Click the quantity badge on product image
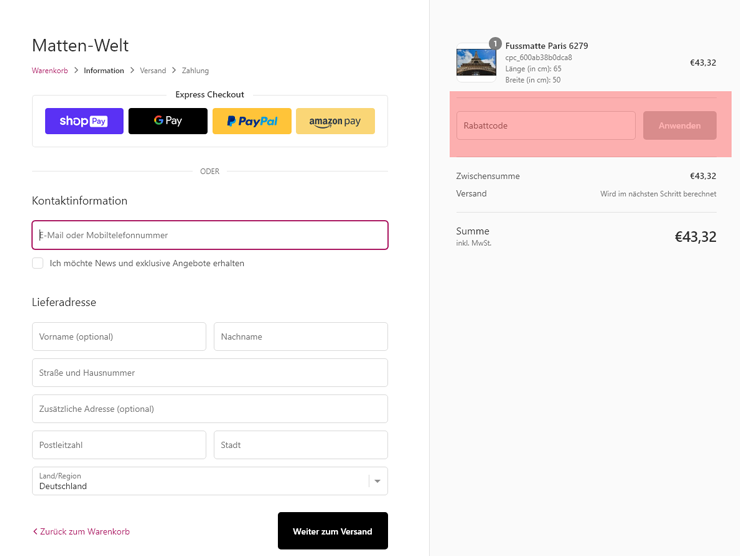Viewport: 740px width, 556px height. pyautogui.click(x=495, y=43)
